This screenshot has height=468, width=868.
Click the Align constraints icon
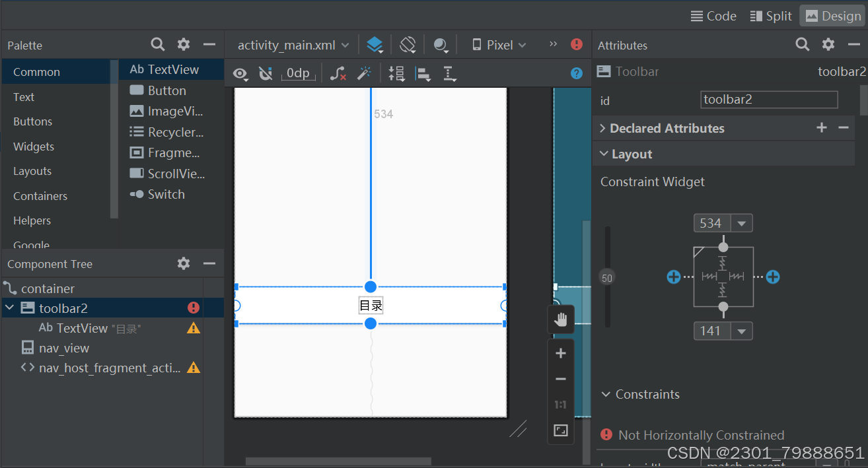pos(423,73)
